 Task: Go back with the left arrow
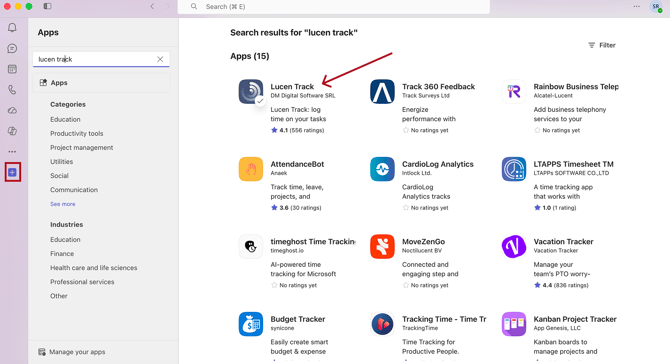click(x=152, y=6)
